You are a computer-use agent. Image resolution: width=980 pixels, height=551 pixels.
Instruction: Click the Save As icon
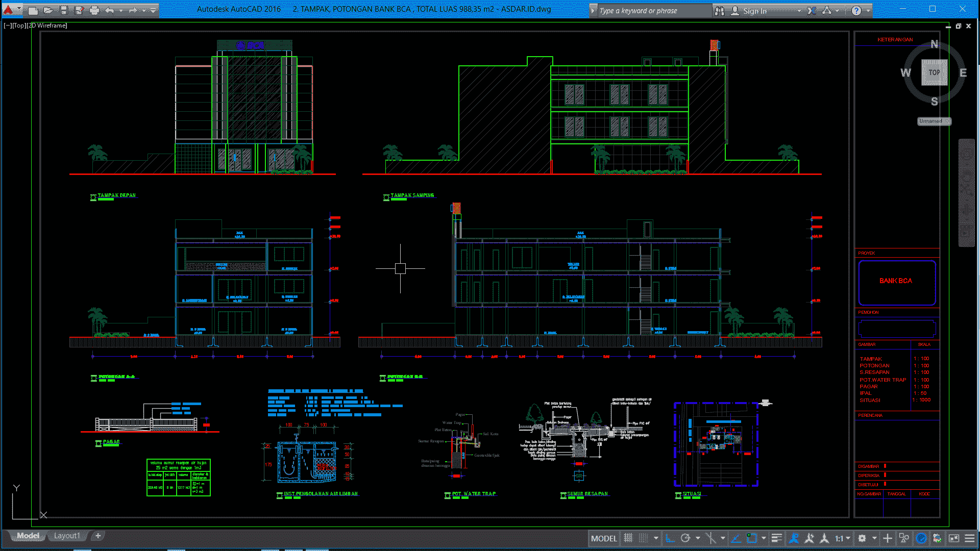coord(79,10)
